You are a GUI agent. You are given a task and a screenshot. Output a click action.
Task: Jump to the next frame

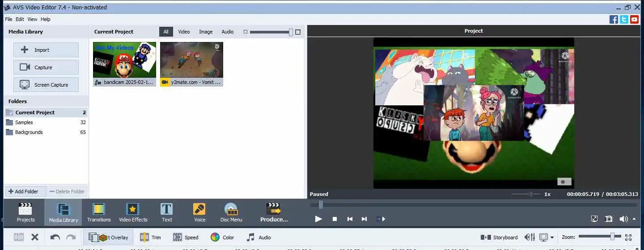click(364, 219)
